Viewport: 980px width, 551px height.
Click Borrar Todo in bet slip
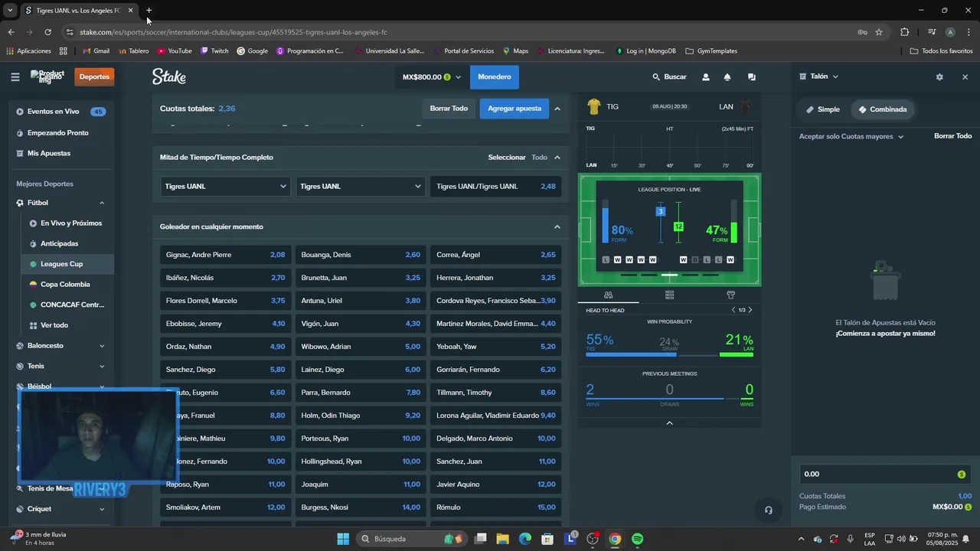pyautogui.click(x=952, y=136)
